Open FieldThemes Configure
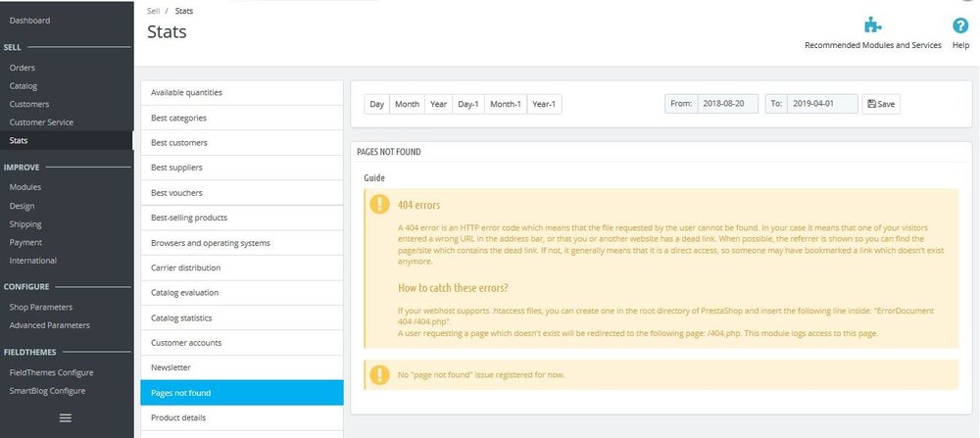This screenshot has height=438, width=980. [51, 373]
